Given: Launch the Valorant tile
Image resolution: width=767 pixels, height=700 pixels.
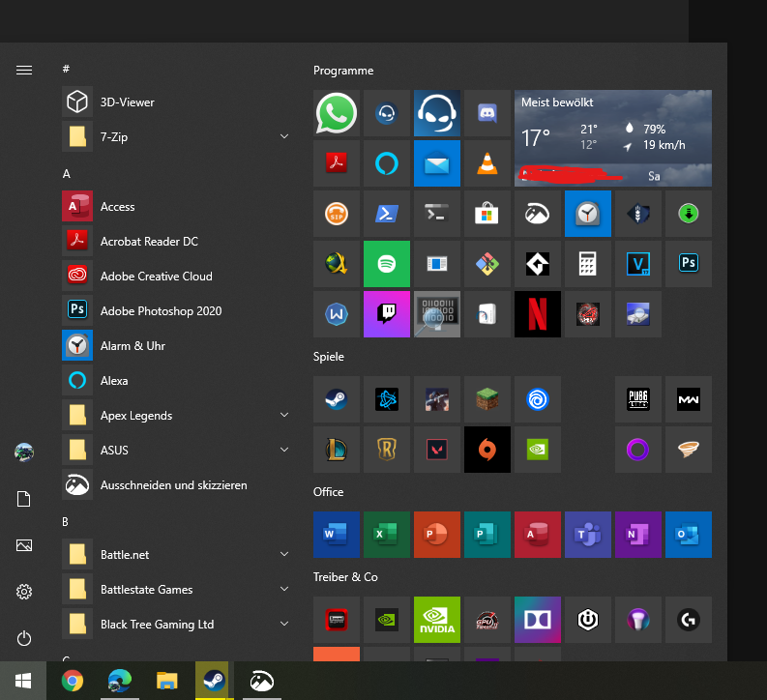Looking at the screenshot, I should [x=437, y=450].
